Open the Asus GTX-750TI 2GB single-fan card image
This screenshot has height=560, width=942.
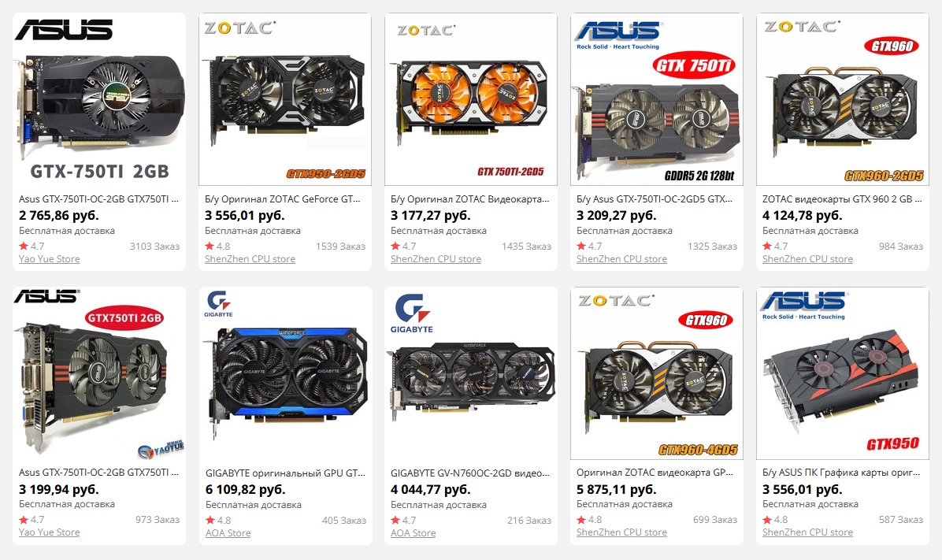[99, 99]
